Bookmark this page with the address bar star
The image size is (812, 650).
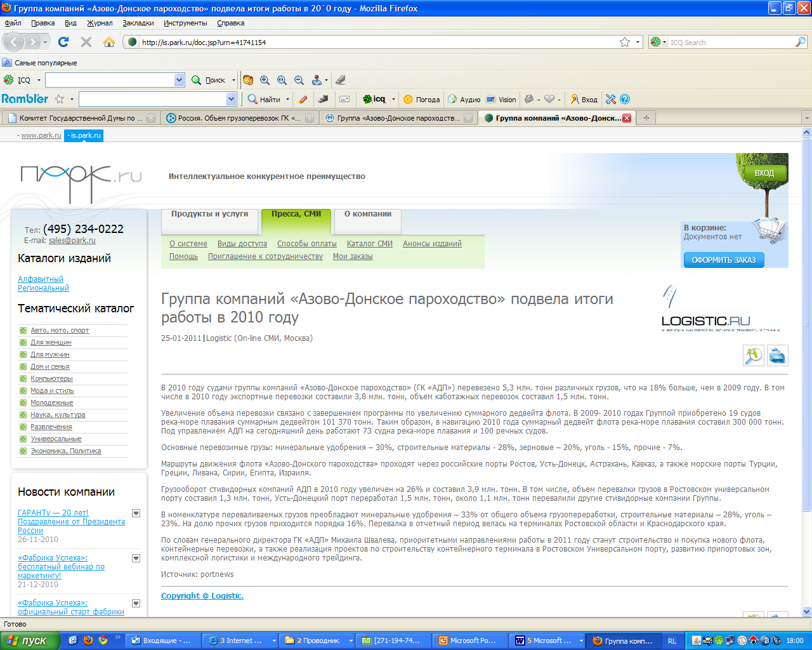625,42
